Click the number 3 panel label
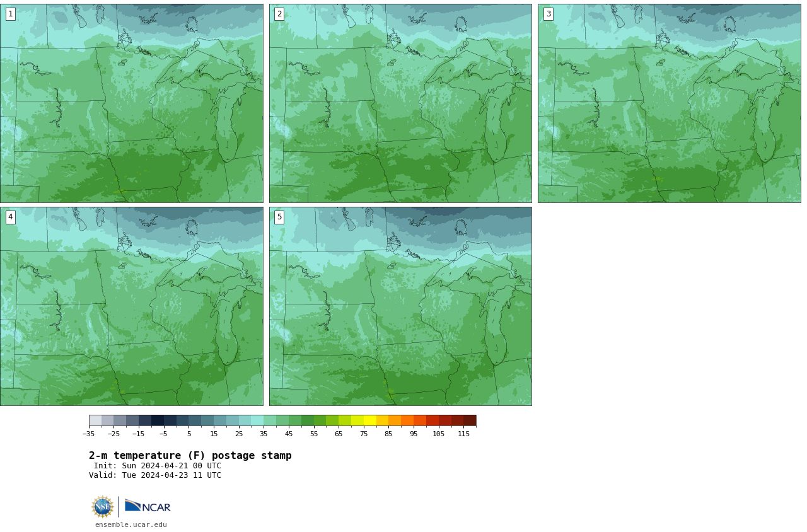807x532 pixels. pyautogui.click(x=549, y=14)
